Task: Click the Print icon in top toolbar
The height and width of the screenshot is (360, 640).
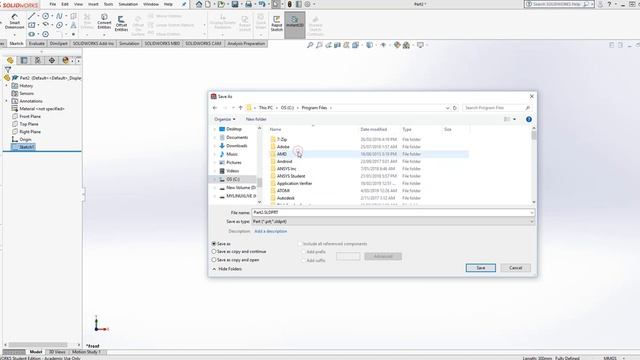Action: 248,4
